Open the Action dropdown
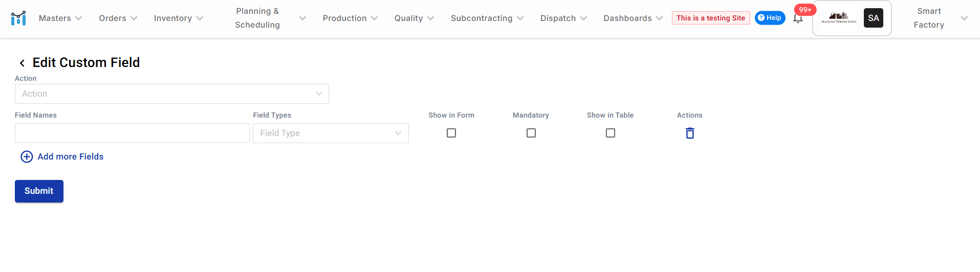The height and width of the screenshot is (272, 980). [x=171, y=94]
